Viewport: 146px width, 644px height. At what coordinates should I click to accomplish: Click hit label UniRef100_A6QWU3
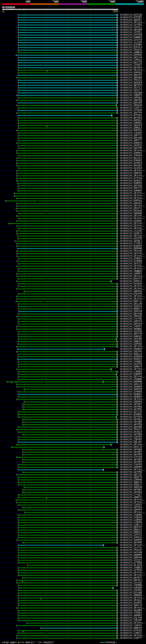(x=131, y=397)
